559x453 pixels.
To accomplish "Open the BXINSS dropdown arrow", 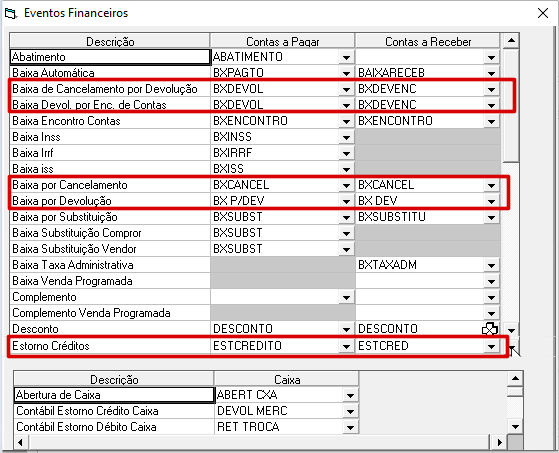I will coord(346,138).
